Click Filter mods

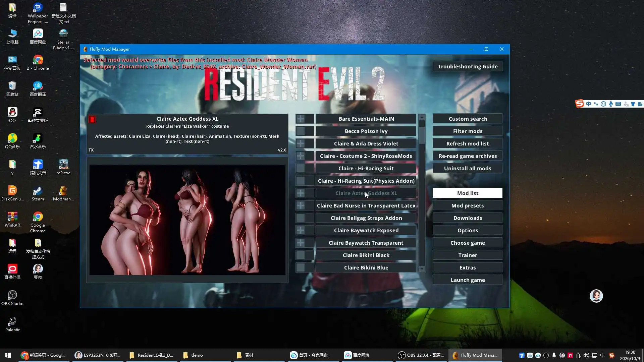[x=468, y=131]
